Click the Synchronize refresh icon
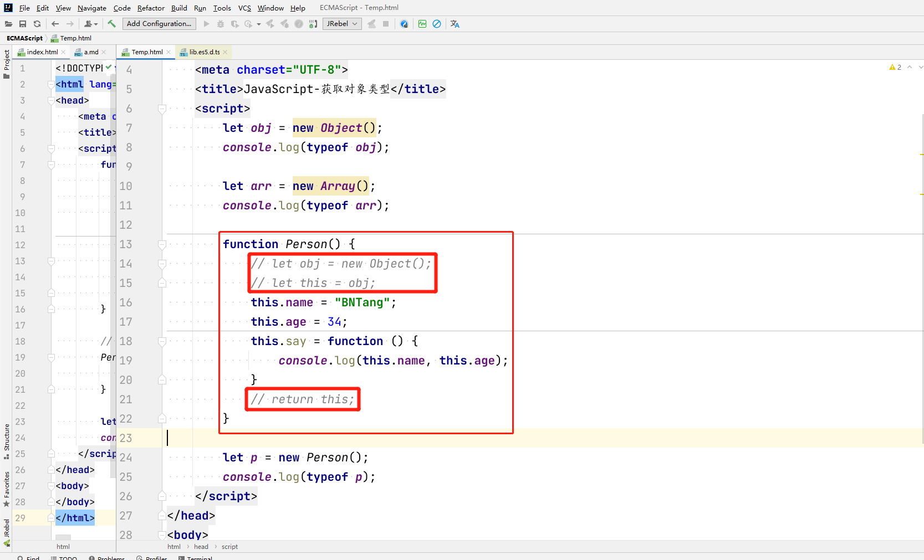 37,24
